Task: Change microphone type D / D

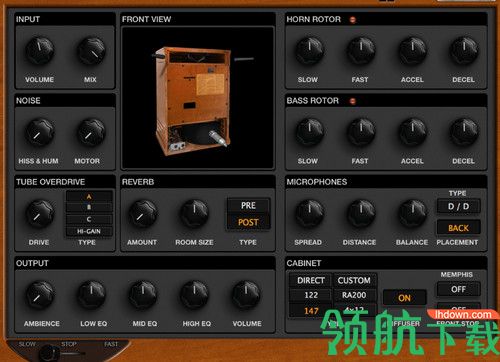Action: coord(458,206)
